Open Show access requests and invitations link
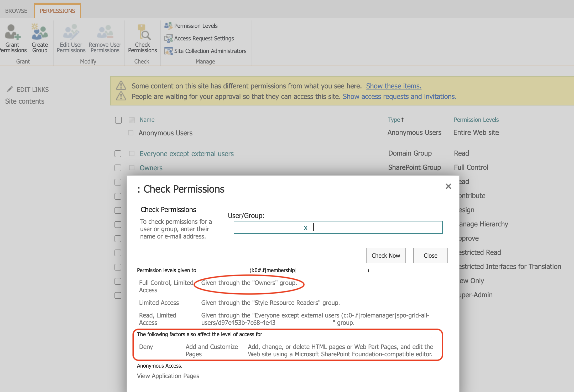This screenshot has width=574, height=392. tap(399, 97)
